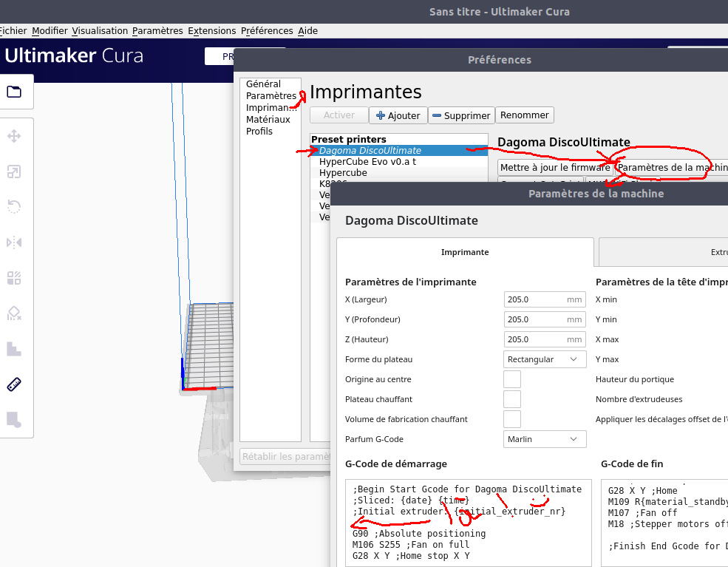Image resolution: width=728 pixels, height=567 pixels.
Task: Select the stair-step shaped tool icon
Action: click(14, 349)
